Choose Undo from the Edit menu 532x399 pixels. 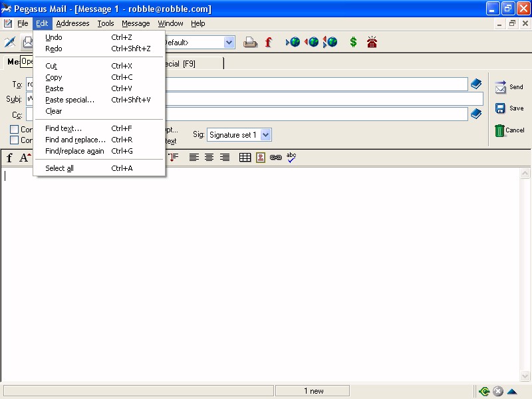(x=99, y=37)
